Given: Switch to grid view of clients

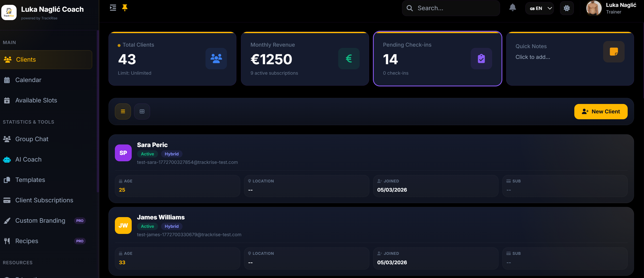Looking at the screenshot, I should pos(142,111).
